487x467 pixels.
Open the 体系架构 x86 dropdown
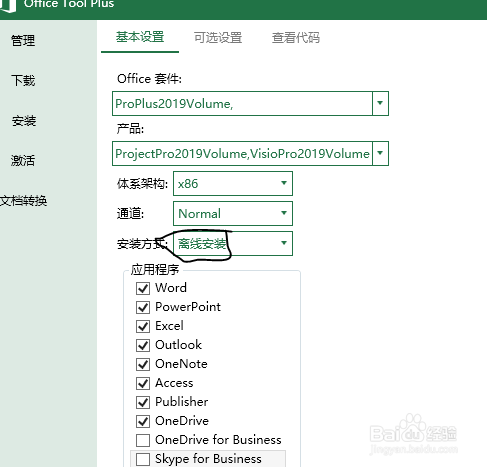233,183
